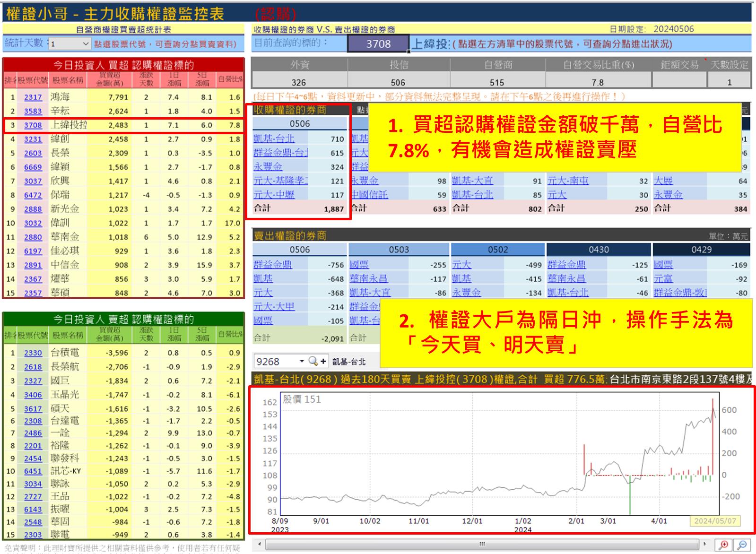Click broker link 永豐金 with amount 324
Screen dimensions: 756x554
(268, 166)
